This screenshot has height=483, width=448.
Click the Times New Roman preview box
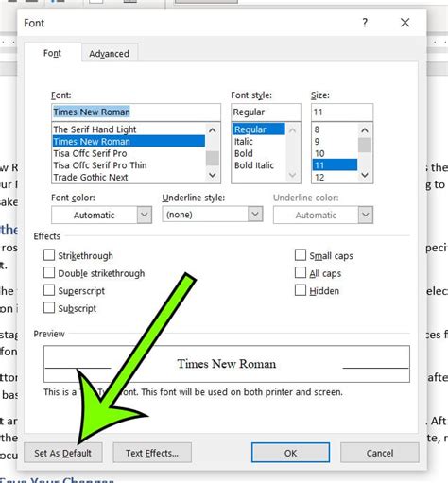227,364
